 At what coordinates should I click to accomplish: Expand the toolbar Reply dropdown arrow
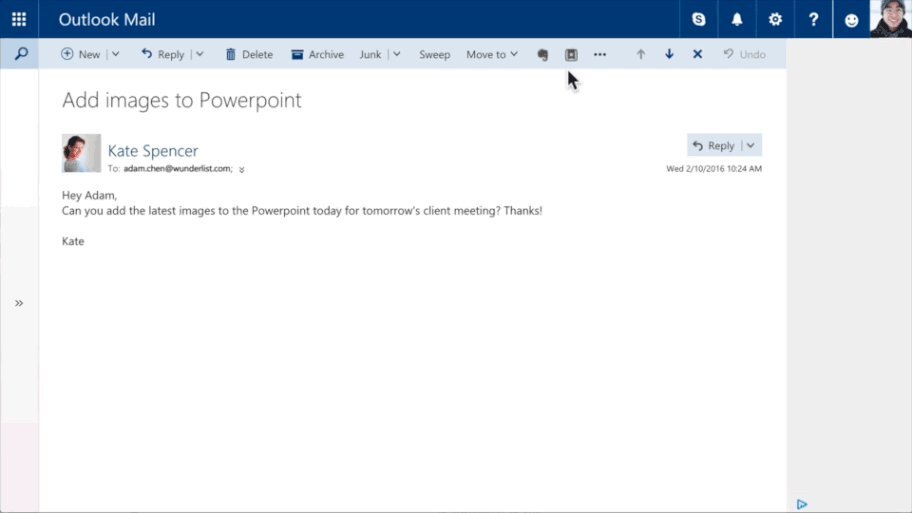(198, 55)
